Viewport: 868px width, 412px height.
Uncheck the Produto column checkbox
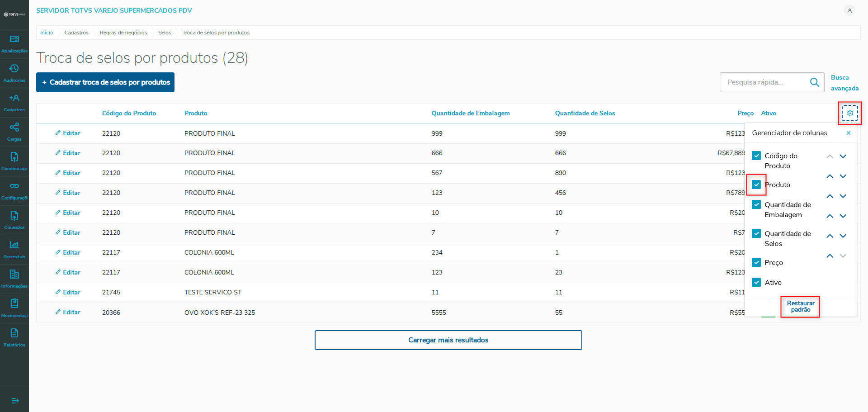(756, 185)
